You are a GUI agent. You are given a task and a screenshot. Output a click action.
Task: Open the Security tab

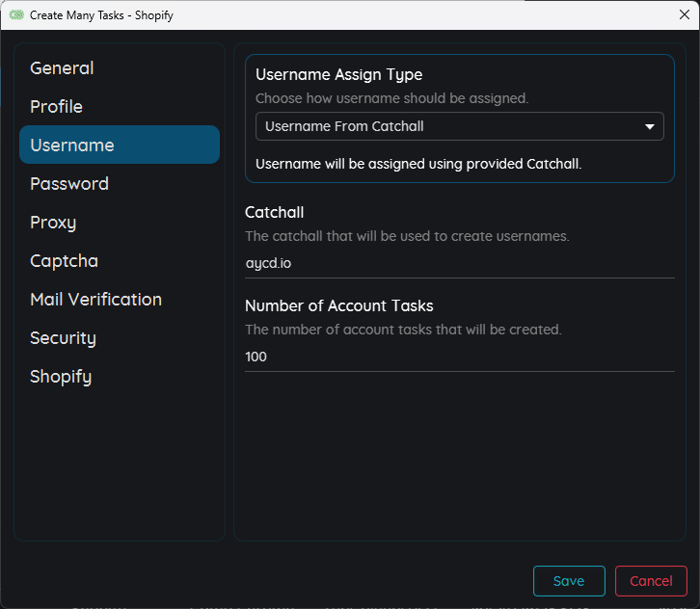pyautogui.click(x=63, y=338)
